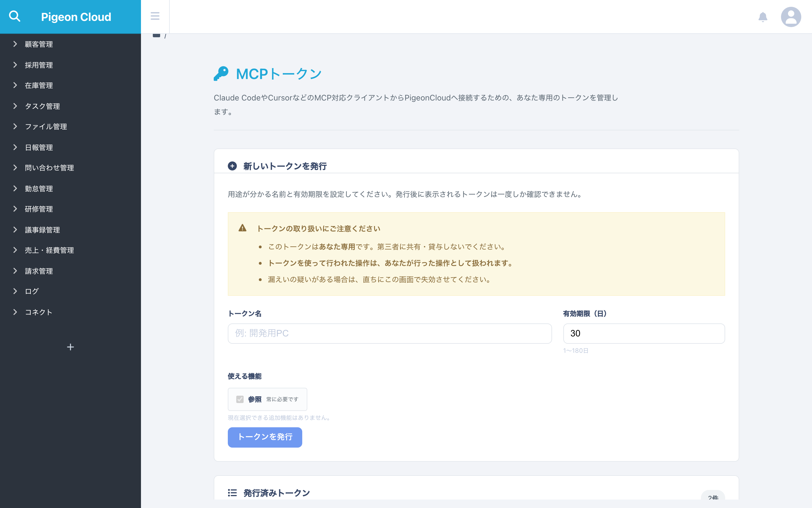Image resolution: width=812 pixels, height=508 pixels.
Task: Click the warning triangle icon
Action: (242, 228)
